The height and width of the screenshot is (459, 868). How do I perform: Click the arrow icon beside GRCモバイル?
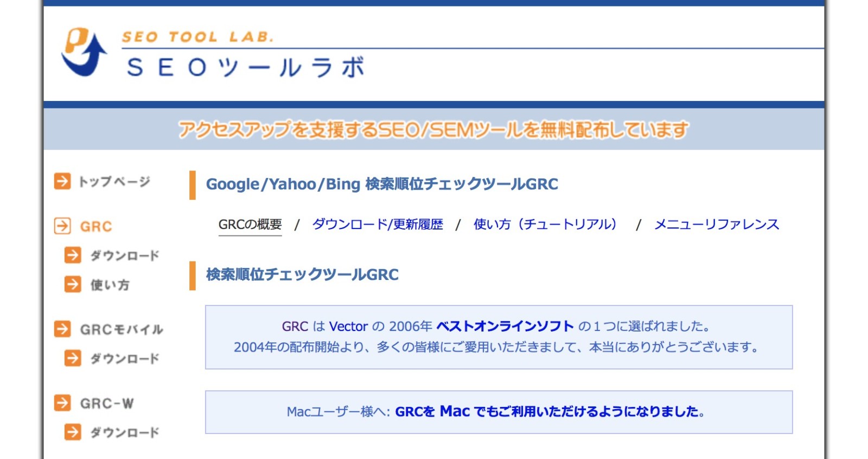click(x=62, y=329)
